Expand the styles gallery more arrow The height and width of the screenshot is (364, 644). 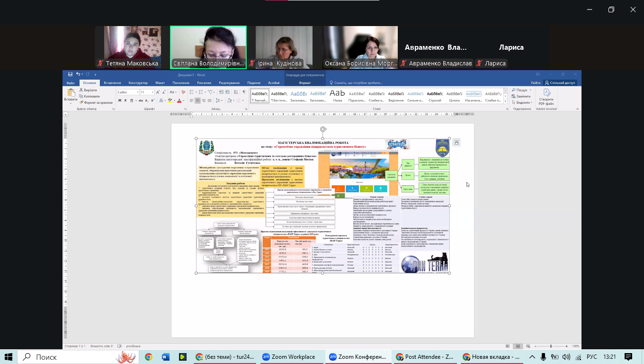[x=505, y=101]
